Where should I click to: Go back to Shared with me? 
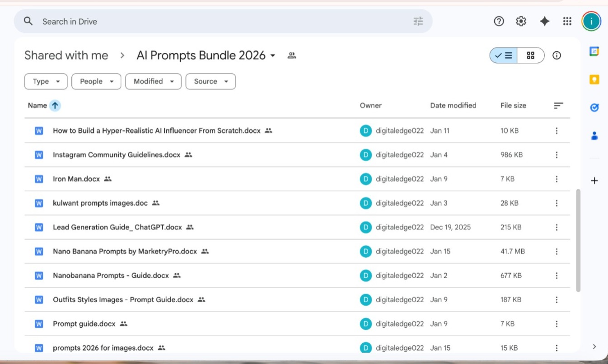(x=66, y=56)
